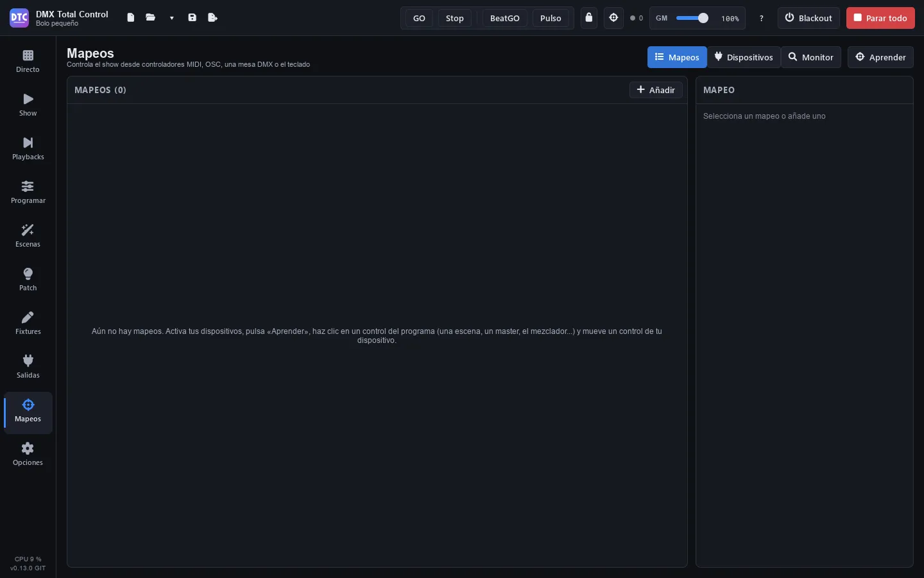
Task: Click the DTC app logo
Action: click(19, 18)
